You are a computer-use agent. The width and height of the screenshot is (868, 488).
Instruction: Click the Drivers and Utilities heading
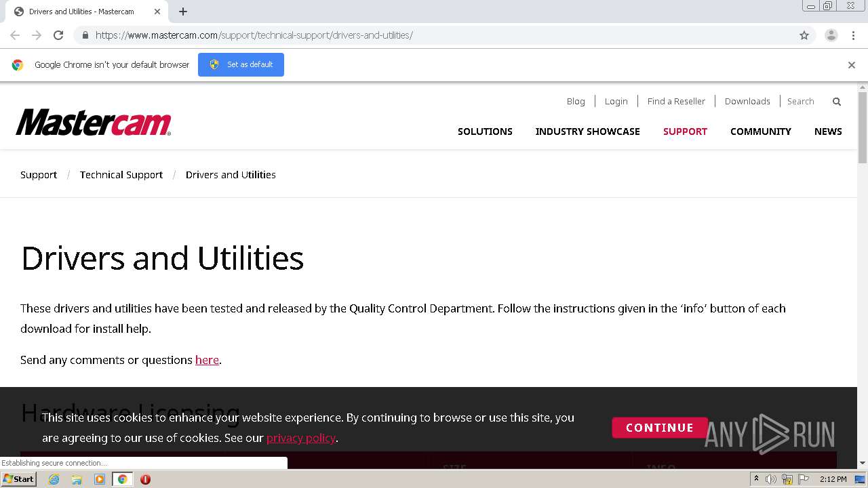pyautogui.click(x=162, y=258)
